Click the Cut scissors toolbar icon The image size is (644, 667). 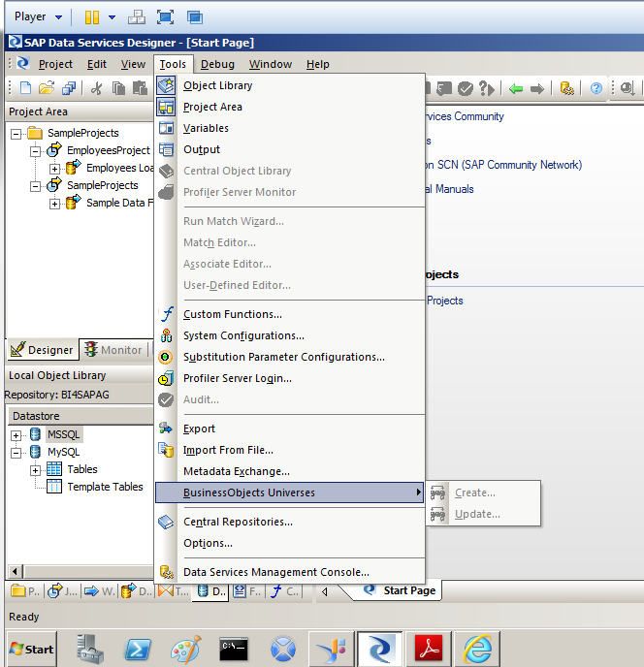coord(97,88)
